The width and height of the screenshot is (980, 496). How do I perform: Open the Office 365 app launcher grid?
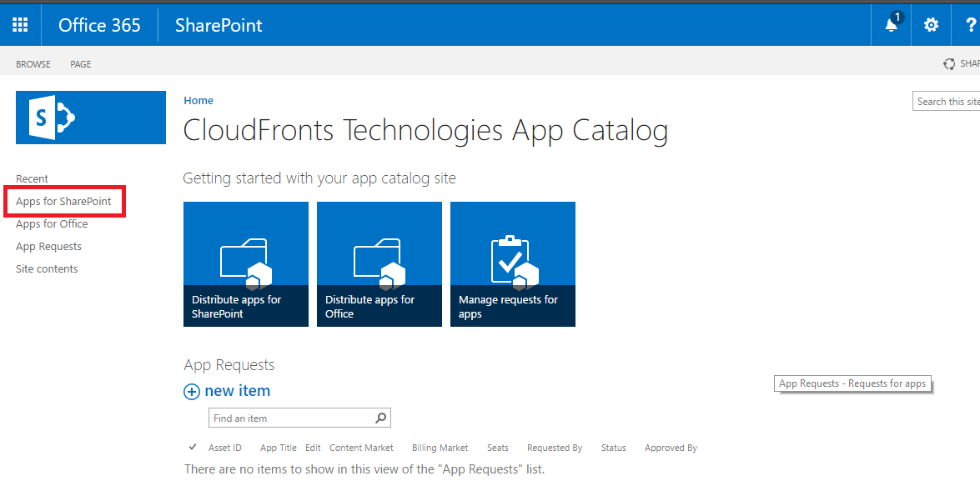(20, 25)
